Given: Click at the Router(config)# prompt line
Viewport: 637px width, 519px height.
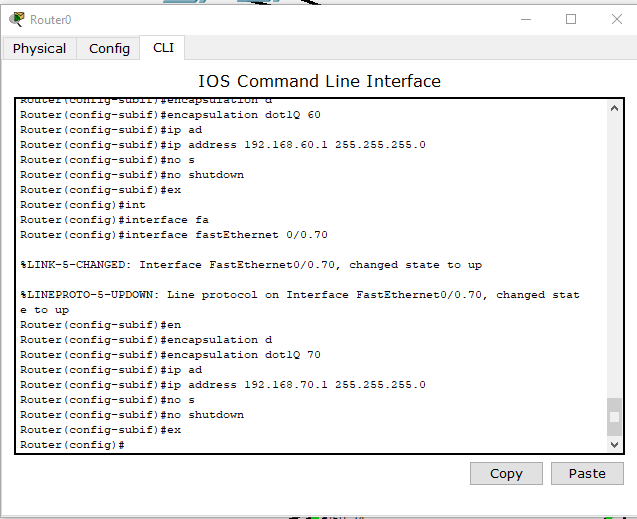Looking at the screenshot, I should [72, 445].
